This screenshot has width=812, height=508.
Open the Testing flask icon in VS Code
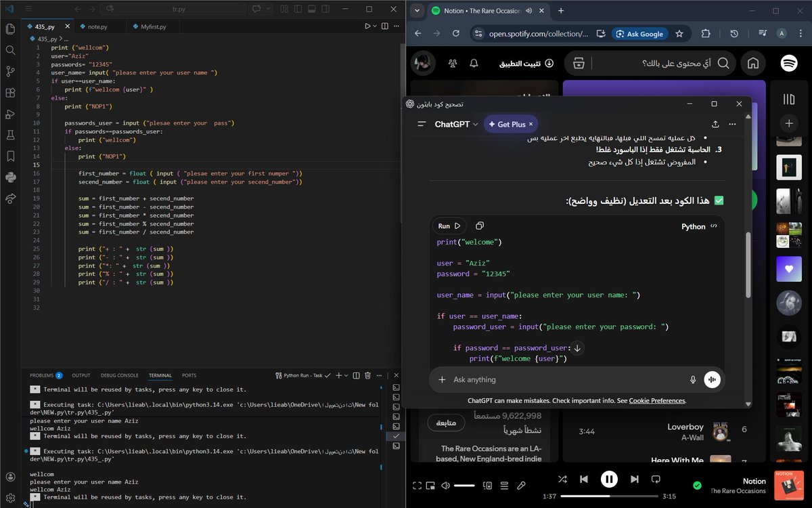tap(10, 135)
